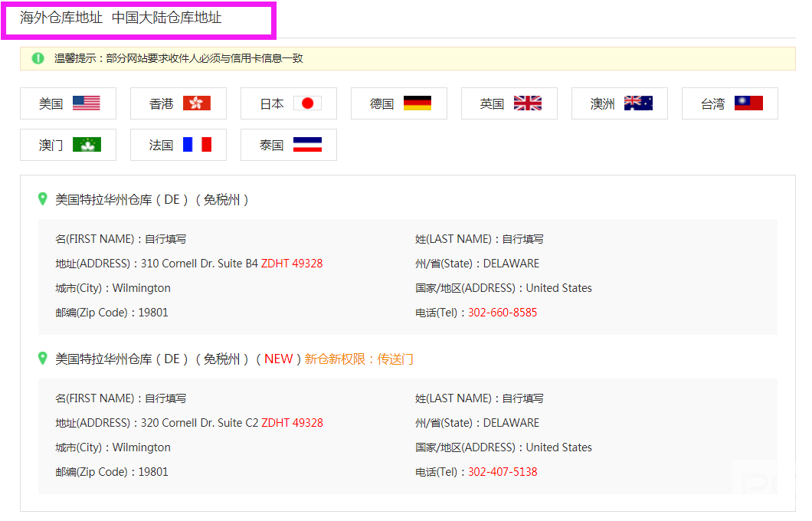Click the French flag icon
Screen dimensions: 812x521
click(x=197, y=145)
